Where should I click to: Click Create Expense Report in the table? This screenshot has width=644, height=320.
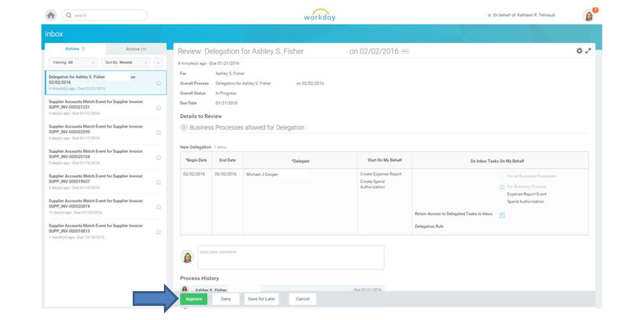pyautogui.click(x=381, y=174)
